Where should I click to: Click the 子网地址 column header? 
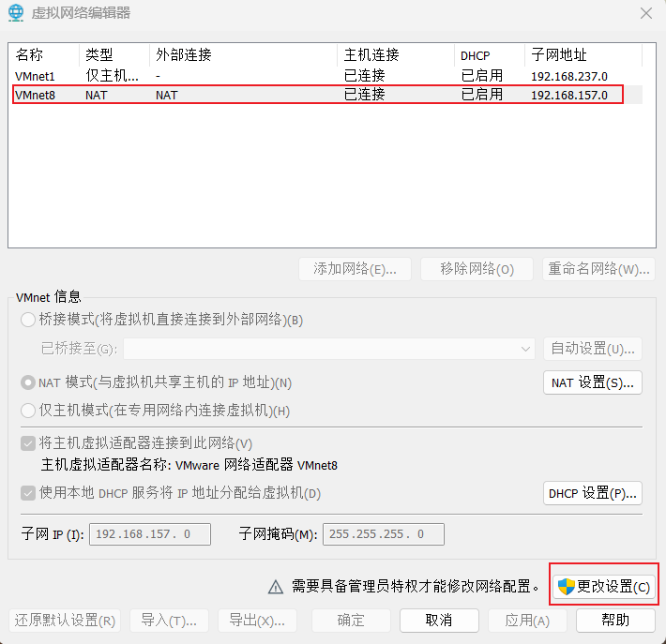pyautogui.click(x=583, y=54)
